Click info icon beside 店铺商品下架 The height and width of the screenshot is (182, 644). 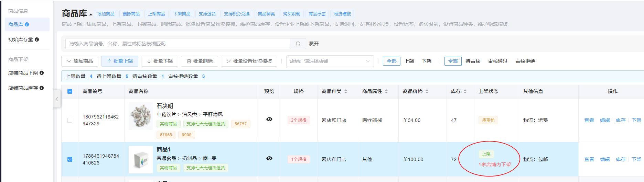point(42,73)
